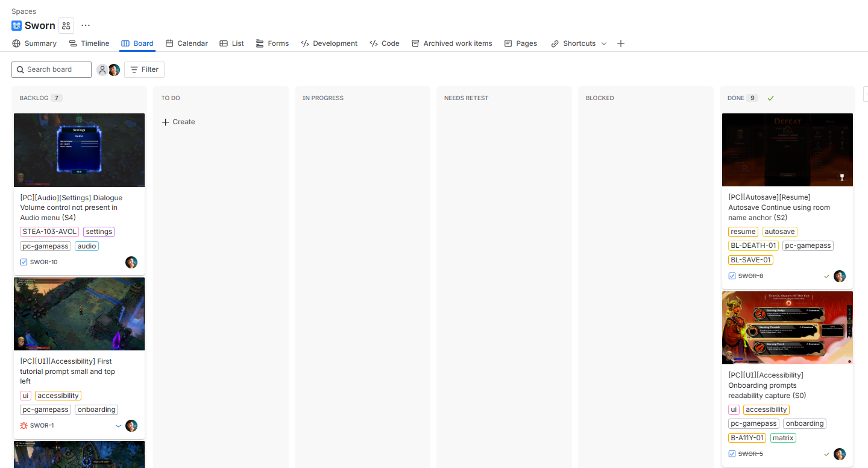
Task: Open the priority chevron on SWOR-1
Action: pyautogui.click(x=118, y=426)
